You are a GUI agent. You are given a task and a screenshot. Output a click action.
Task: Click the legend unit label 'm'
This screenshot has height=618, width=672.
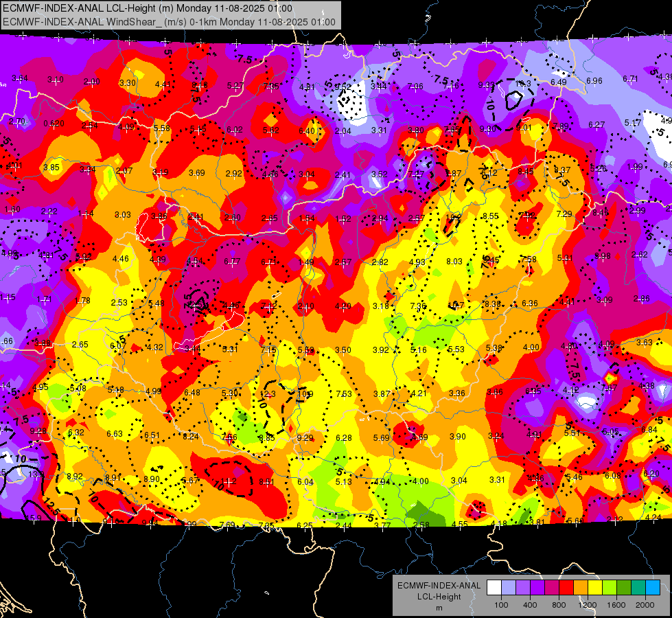[439, 608]
